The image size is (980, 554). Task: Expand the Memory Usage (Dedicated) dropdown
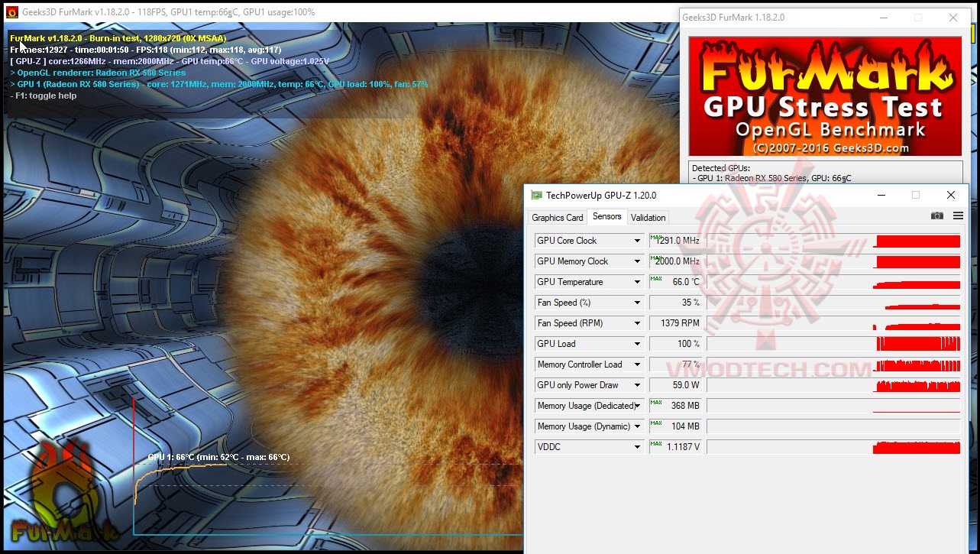[637, 406]
